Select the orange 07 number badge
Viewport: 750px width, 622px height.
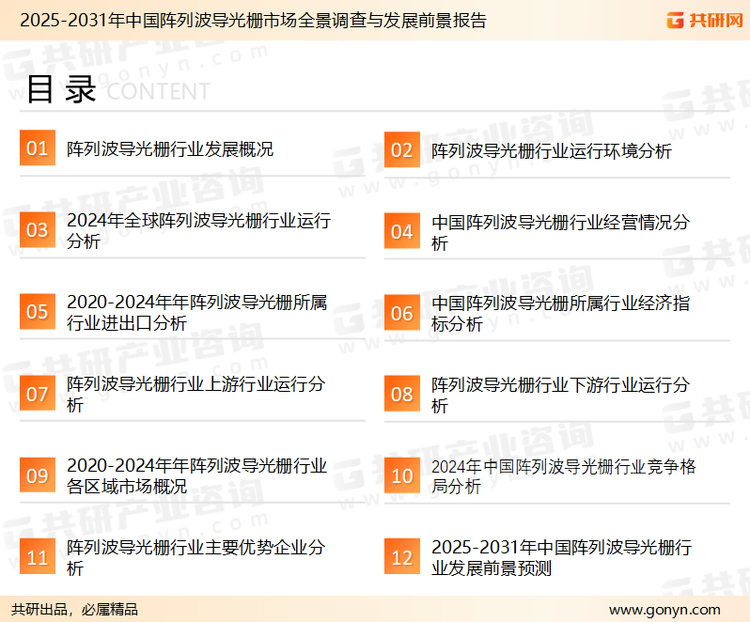tap(37, 394)
